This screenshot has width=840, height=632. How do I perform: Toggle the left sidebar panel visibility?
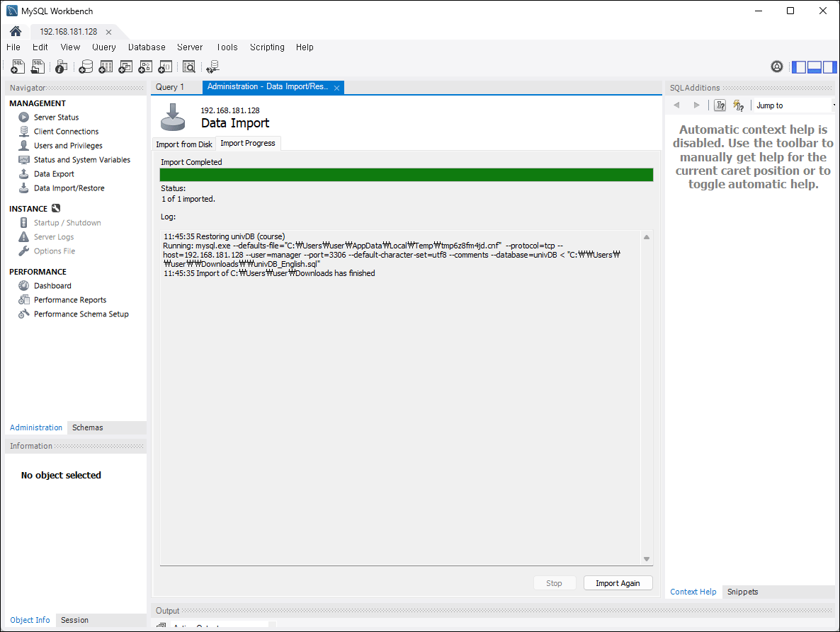[799, 67]
